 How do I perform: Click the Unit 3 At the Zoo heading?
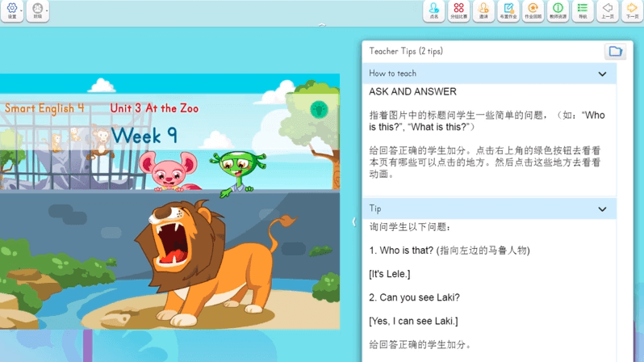click(x=154, y=108)
